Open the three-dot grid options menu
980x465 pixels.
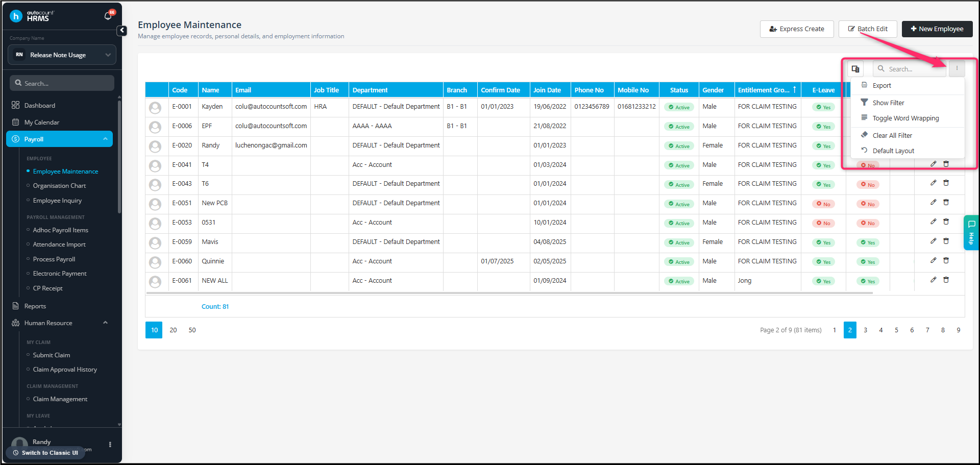coord(957,69)
